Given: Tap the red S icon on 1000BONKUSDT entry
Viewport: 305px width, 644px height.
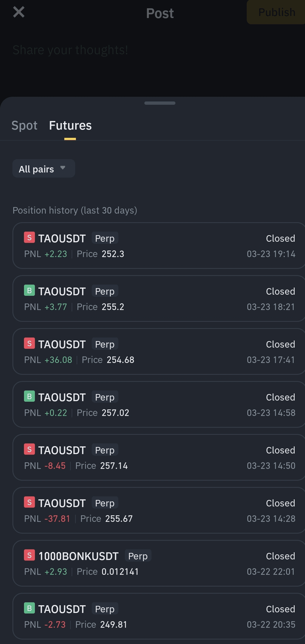Looking at the screenshot, I should click(29, 555).
